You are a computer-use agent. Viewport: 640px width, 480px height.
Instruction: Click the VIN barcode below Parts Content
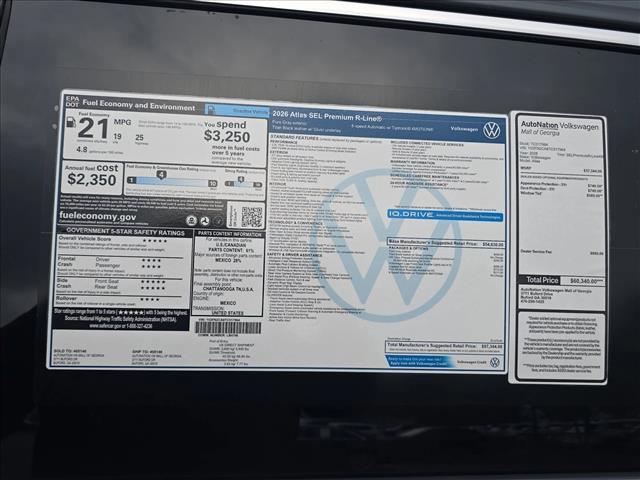pos(228,328)
